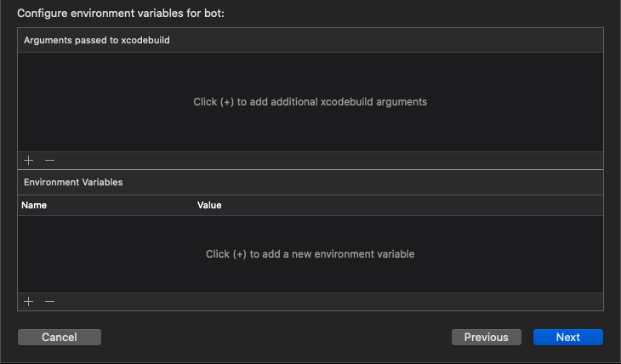Click empty Name column area under header
Image resolution: width=621 pixels, height=364 pixels.
tap(106, 254)
